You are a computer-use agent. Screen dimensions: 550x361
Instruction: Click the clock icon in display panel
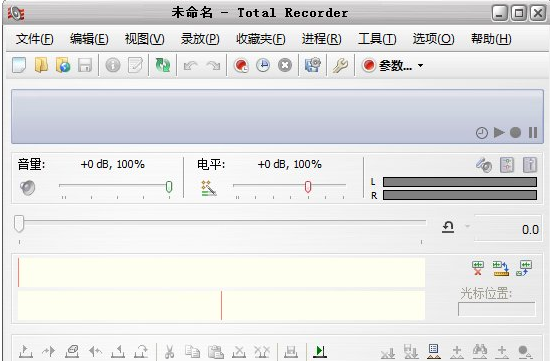(482, 133)
